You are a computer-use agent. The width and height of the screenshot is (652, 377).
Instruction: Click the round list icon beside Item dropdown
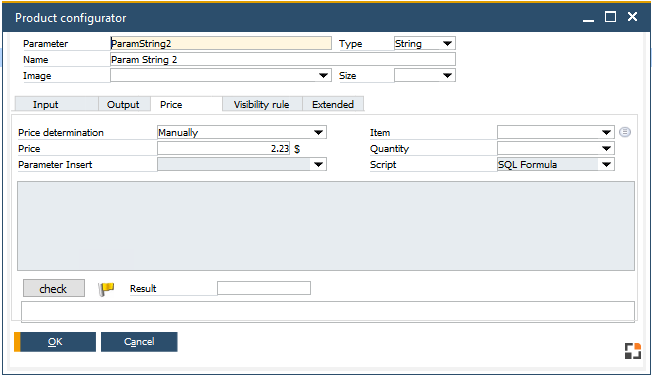pyautogui.click(x=625, y=132)
